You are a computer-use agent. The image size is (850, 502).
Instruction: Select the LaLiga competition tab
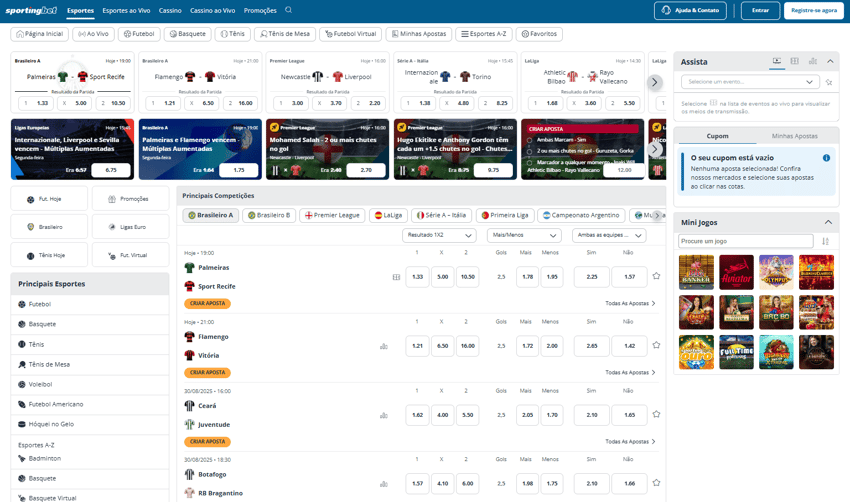point(388,215)
